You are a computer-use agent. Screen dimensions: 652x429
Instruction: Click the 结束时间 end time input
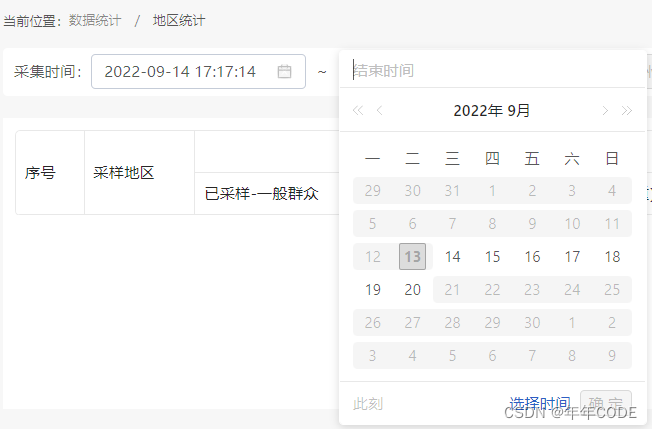point(492,71)
